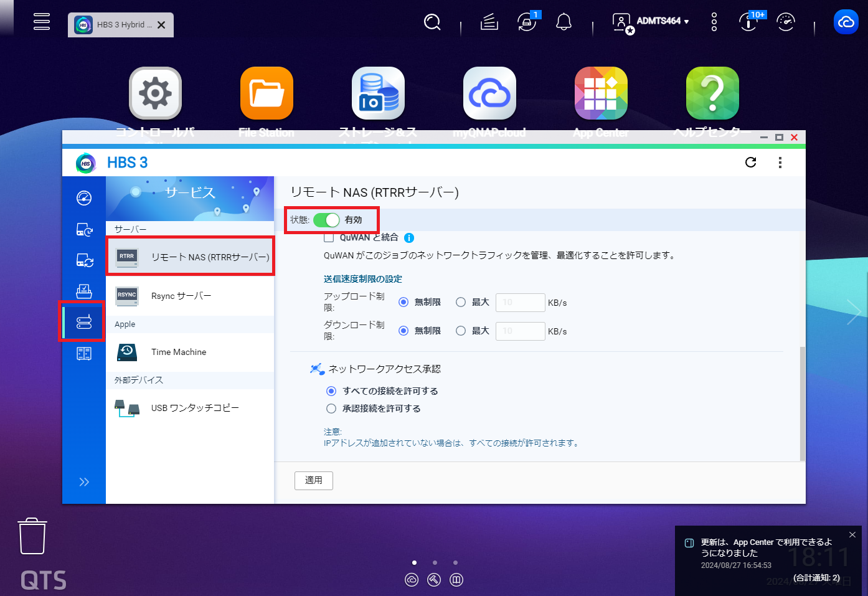This screenshot has width=868, height=596.
Task: Select リモート NAS (RTRRサーバー) in the list
Action: (x=190, y=257)
